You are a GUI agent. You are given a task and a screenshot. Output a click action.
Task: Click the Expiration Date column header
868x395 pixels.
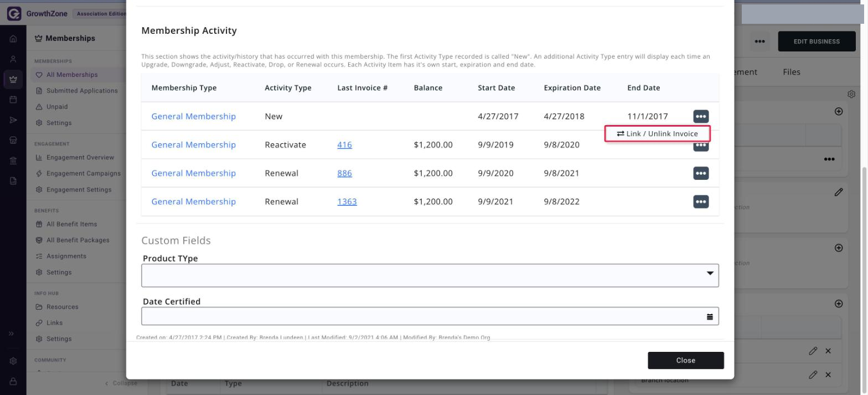[x=572, y=88]
